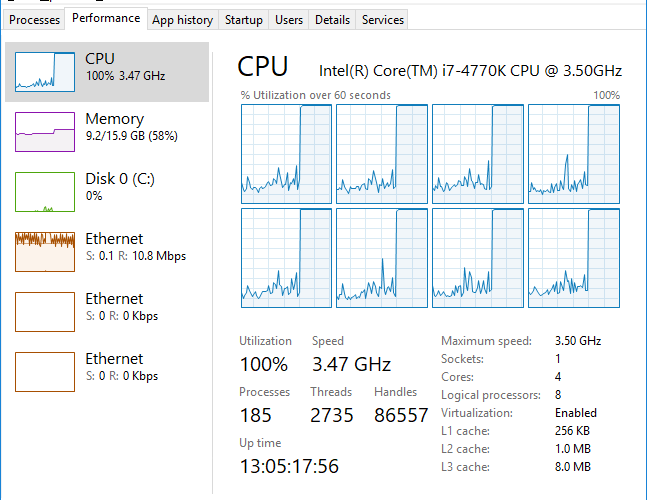The image size is (647, 500).
Task: Click the bottom-right logical processor graph
Action: click(574, 257)
